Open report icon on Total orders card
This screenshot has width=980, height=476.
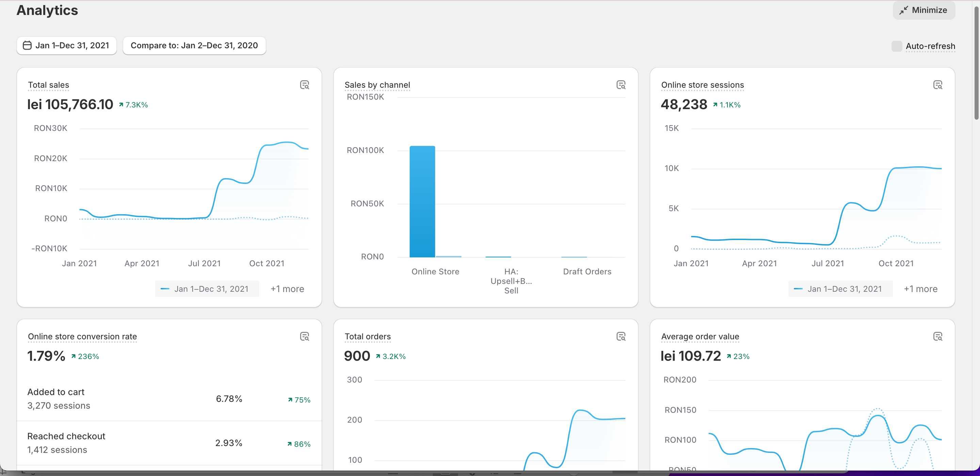[x=621, y=337]
